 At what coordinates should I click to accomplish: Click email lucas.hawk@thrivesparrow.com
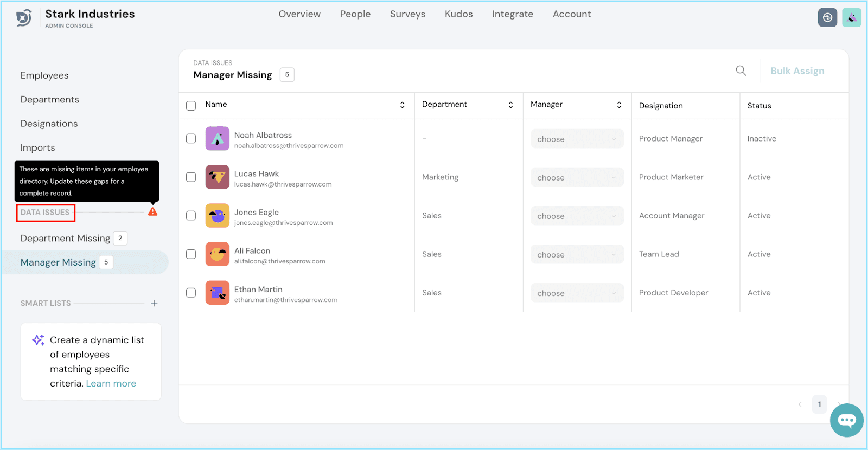pos(283,184)
